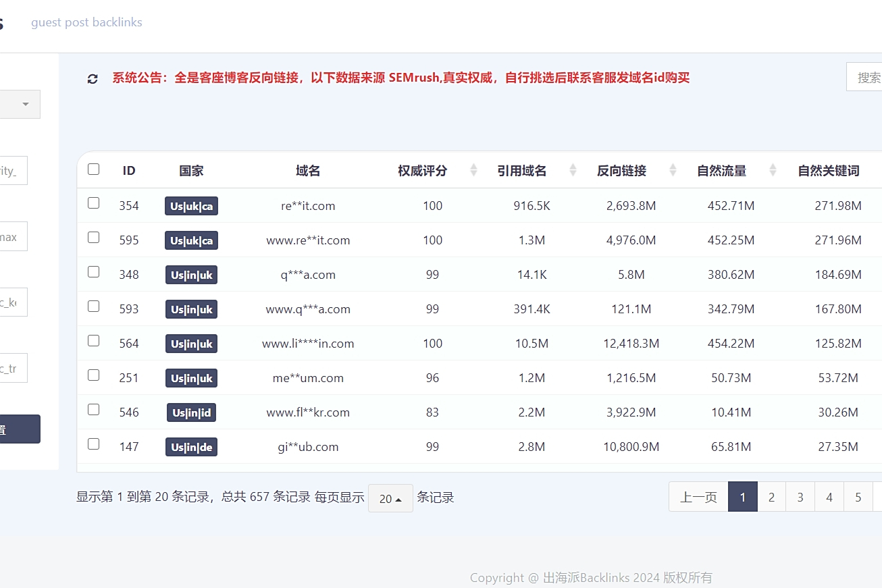Toggle the select-all checkbox in table header
This screenshot has height=588, width=882.
click(x=94, y=169)
